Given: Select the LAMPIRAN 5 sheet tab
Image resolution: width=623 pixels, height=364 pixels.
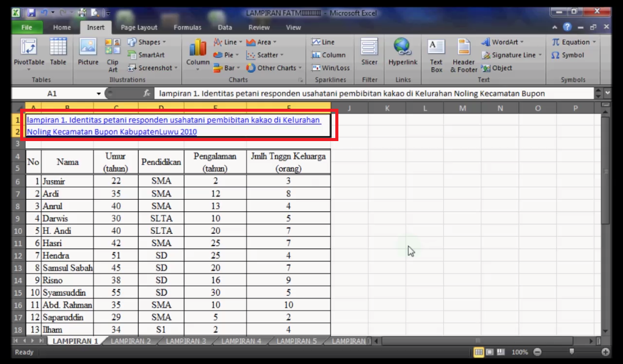Looking at the screenshot, I should 296,341.
